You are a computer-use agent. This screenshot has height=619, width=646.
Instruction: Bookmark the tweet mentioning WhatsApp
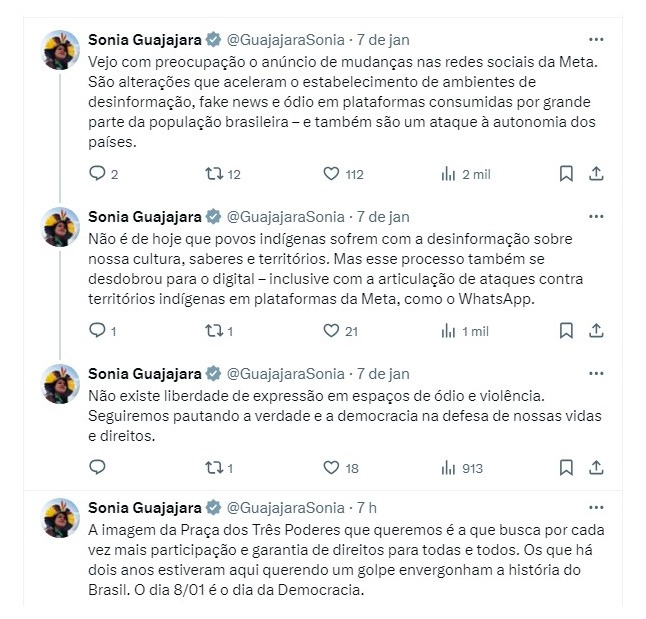(566, 331)
